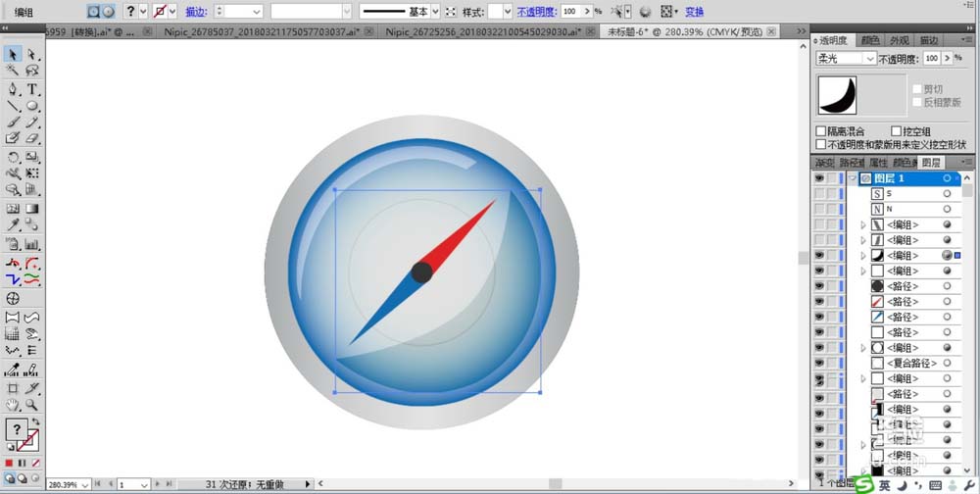Set fill to None red slash
This screenshot has height=494, width=980.
35,463
